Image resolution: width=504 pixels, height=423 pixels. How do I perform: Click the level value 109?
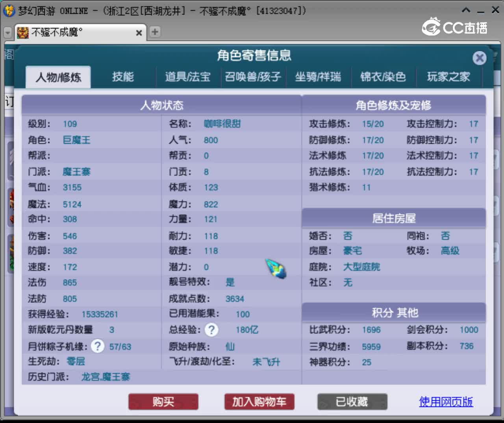coord(70,124)
